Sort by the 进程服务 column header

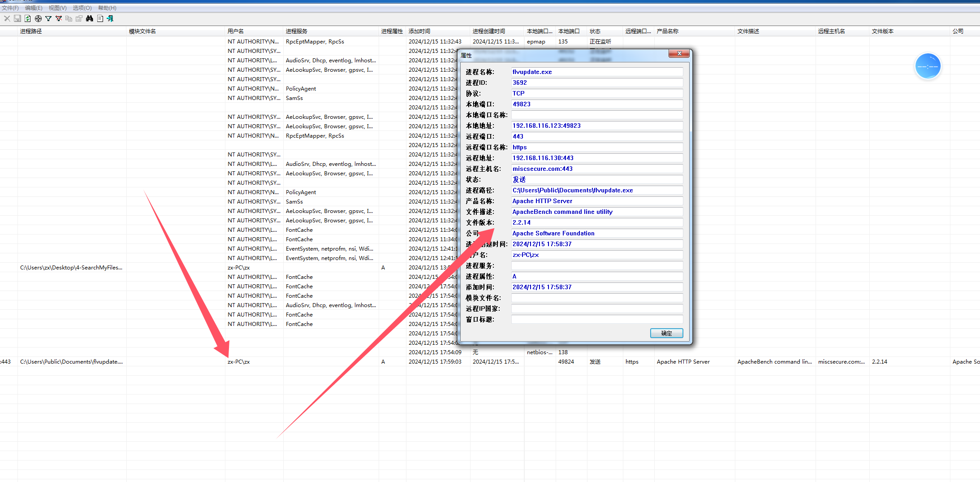click(331, 31)
